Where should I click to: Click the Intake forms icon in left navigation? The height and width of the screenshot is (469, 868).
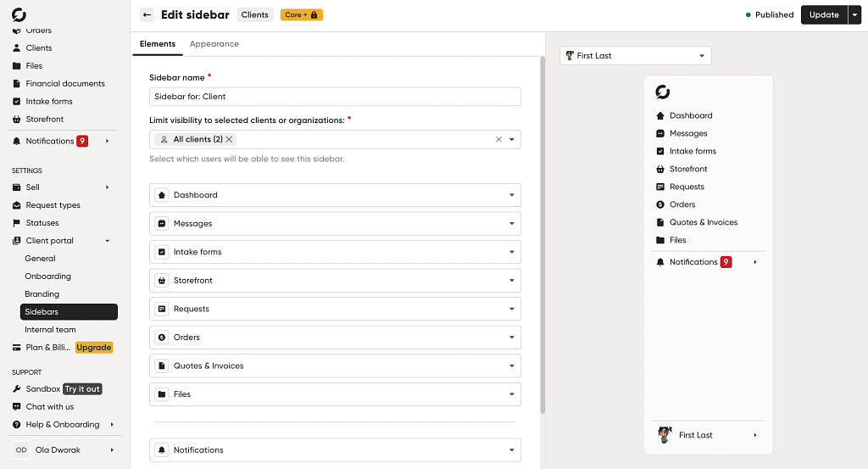pos(17,101)
